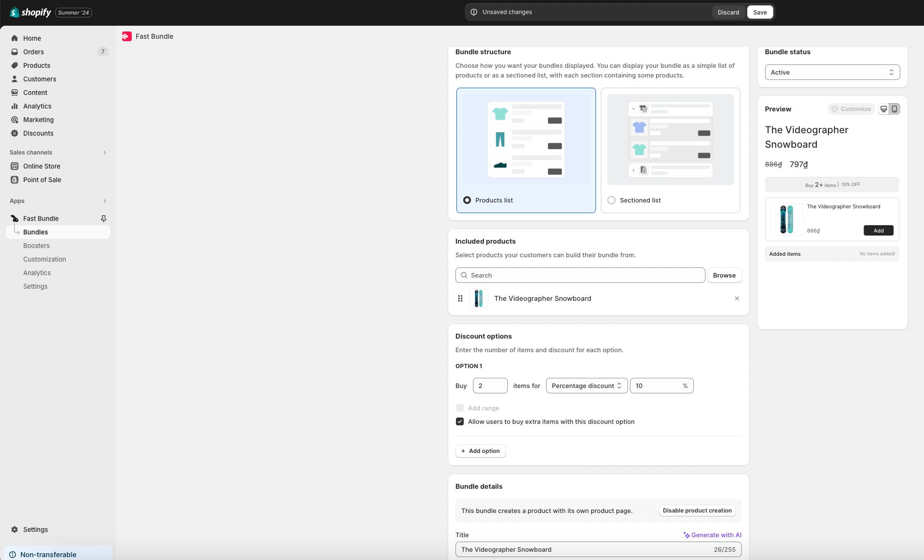The height and width of the screenshot is (560, 924).
Task: Click the Analytics bar chart icon
Action: tap(15, 106)
